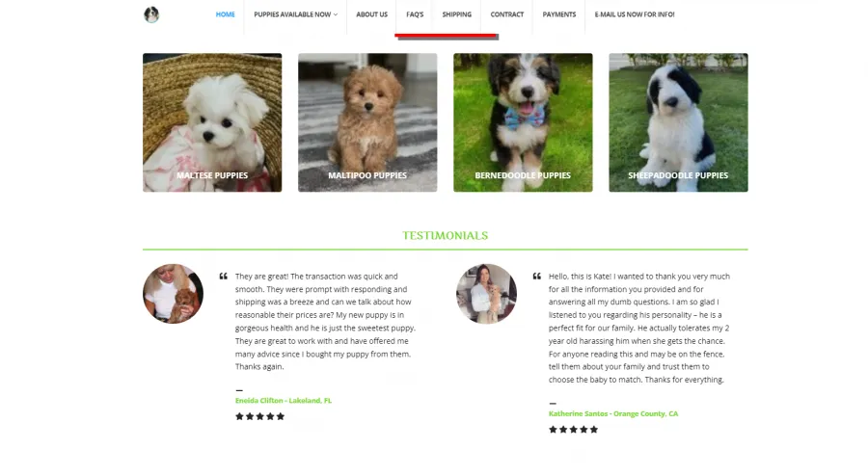Select the Maltipoo Puppies image tile
This screenshot has width=868, height=476.
tap(367, 122)
